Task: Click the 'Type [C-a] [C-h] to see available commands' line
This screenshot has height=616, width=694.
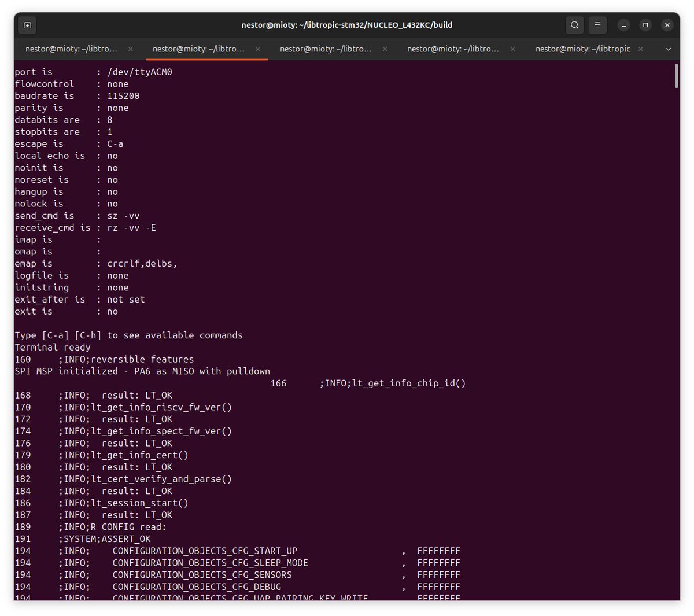Action: (x=128, y=335)
